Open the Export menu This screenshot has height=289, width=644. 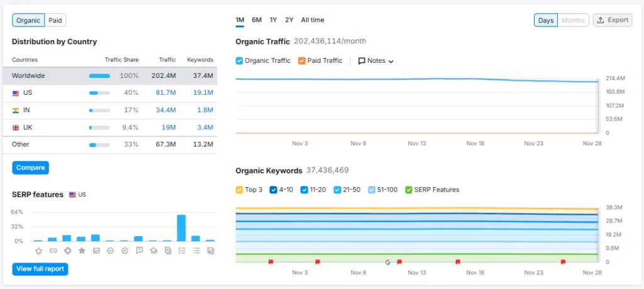point(613,20)
